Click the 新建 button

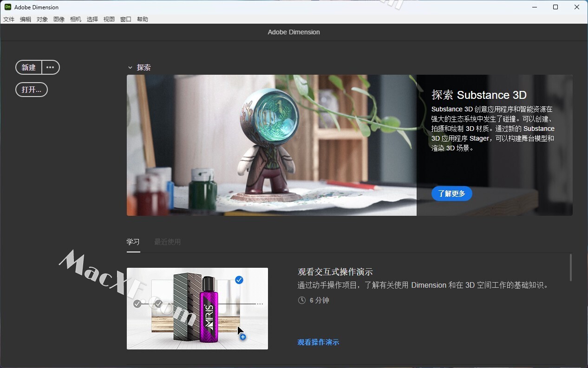coord(29,67)
